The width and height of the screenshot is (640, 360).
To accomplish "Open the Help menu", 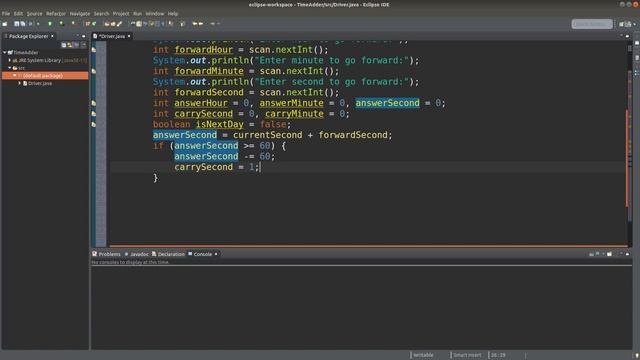I will pos(173,13).
